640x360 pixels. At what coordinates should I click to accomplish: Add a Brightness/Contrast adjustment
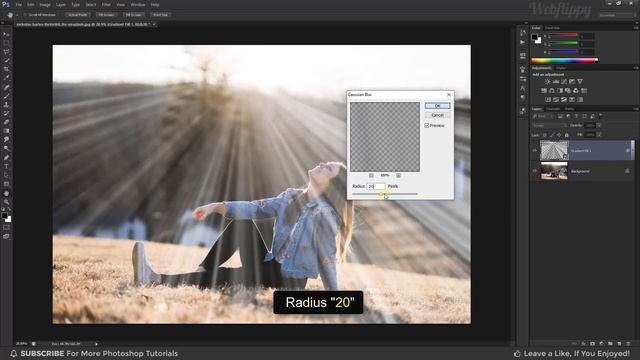[548, 82]
